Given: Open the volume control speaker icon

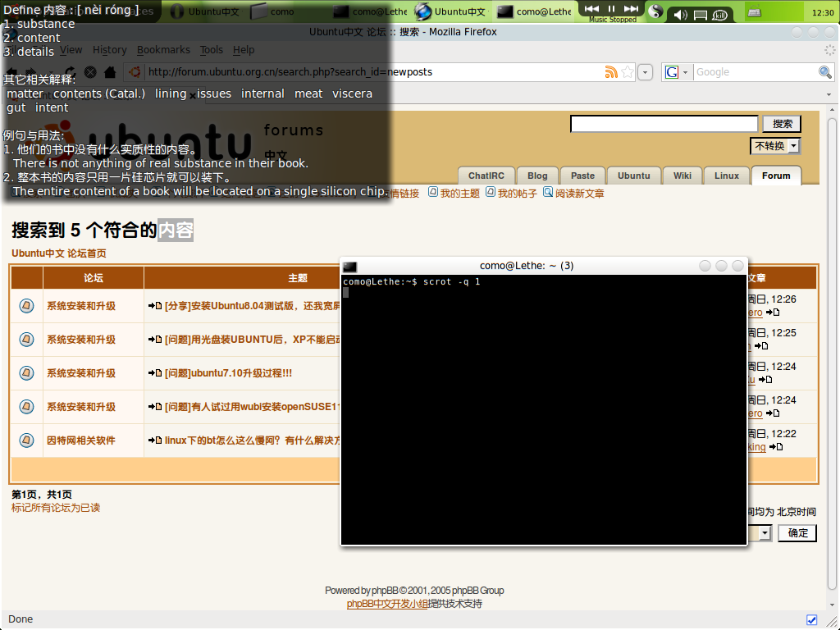Looking at the screenshot, I should point(680,14).
